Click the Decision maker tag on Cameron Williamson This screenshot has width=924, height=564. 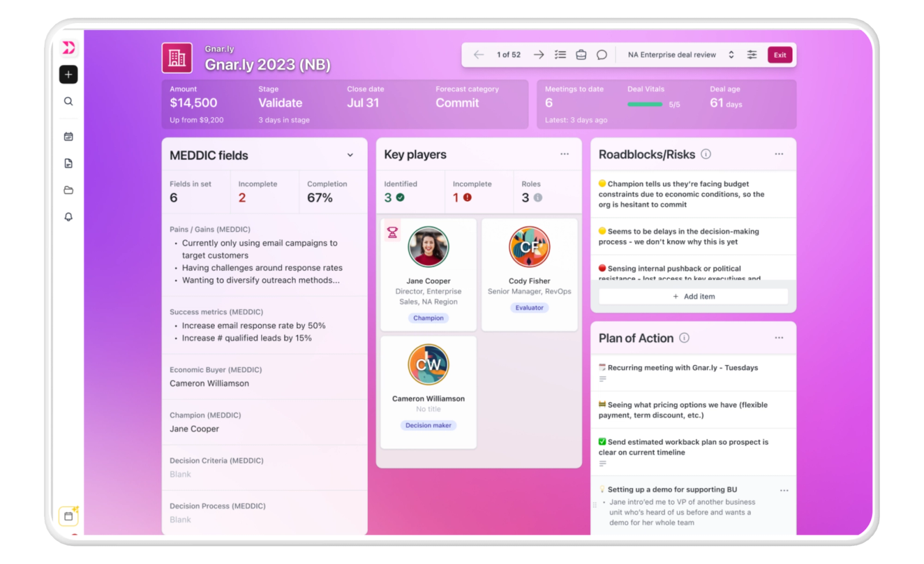click(x=429, y=425)
